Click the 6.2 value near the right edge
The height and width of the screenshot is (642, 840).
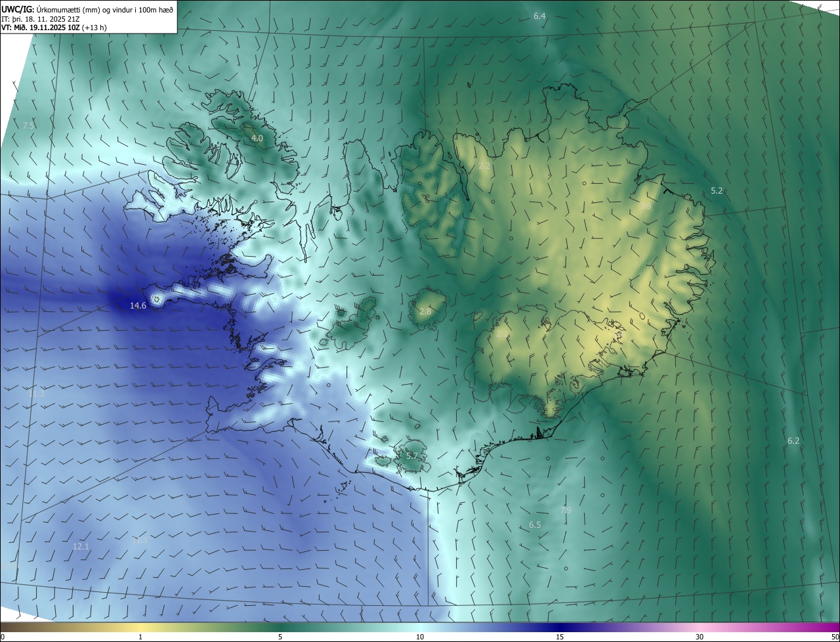click(x=793, y=441)
